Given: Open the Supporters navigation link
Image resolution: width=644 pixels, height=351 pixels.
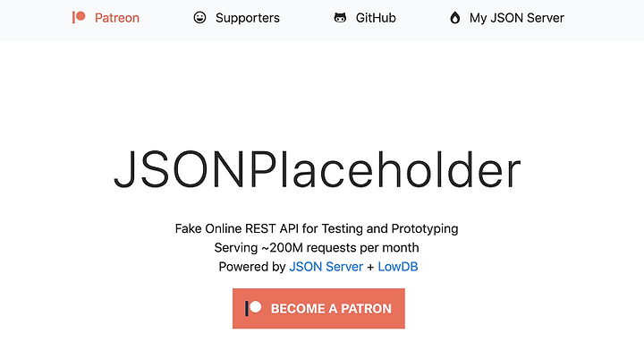Looking at the screenshot, I should 247,18.
